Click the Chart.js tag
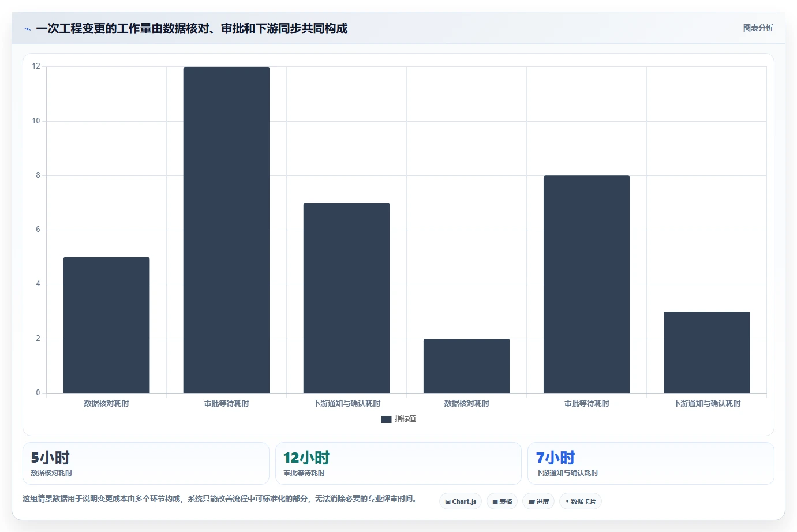This screenshot has width=797, height=532. point(461,501)
